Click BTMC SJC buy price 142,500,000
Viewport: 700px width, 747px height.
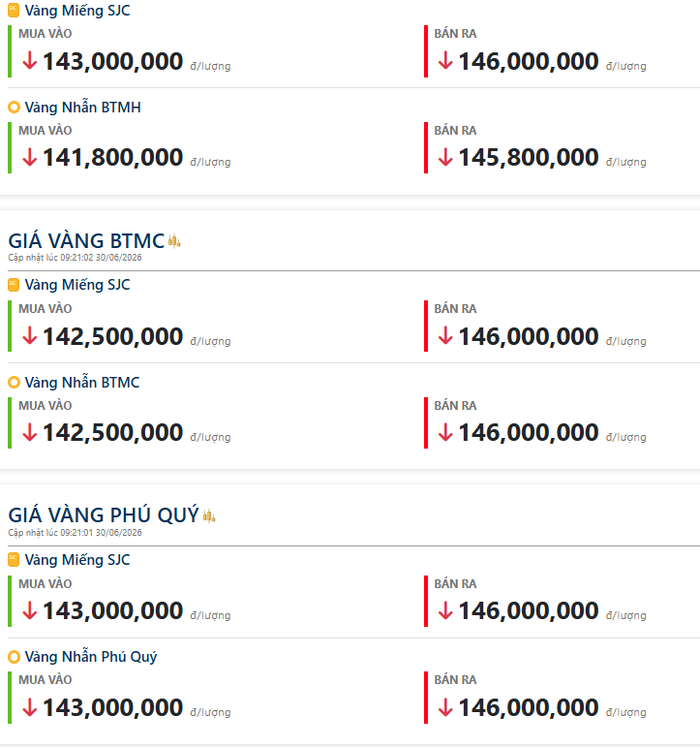pos(113,337)
